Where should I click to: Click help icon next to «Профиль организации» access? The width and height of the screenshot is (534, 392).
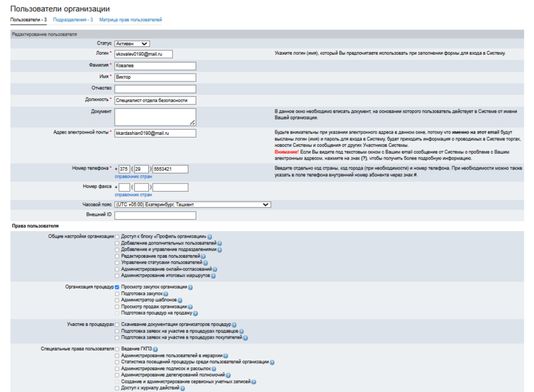210,237
